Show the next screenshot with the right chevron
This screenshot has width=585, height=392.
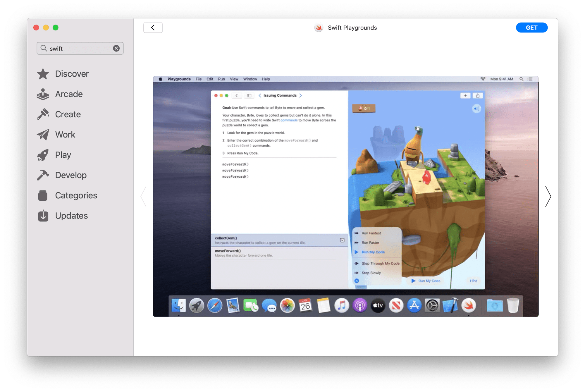pyautogui.click(x=548, y=197)
